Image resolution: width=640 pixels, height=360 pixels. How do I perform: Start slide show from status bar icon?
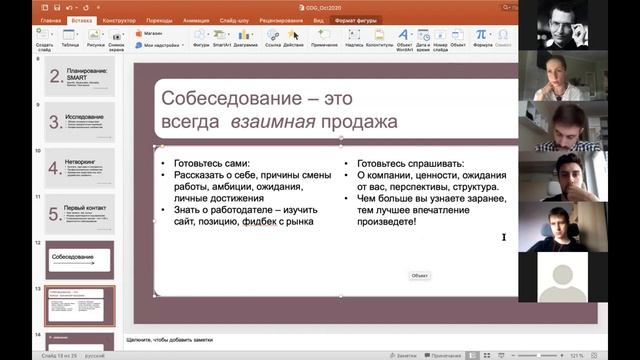[x=501, y=356]
